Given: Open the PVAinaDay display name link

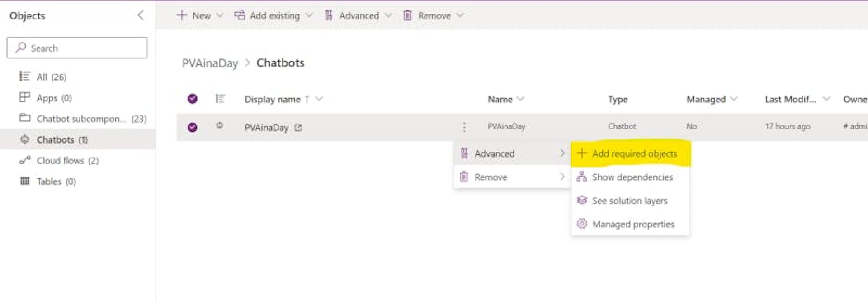Looking at the screenshot, I should pyautogui.click(x=266, y=128).
